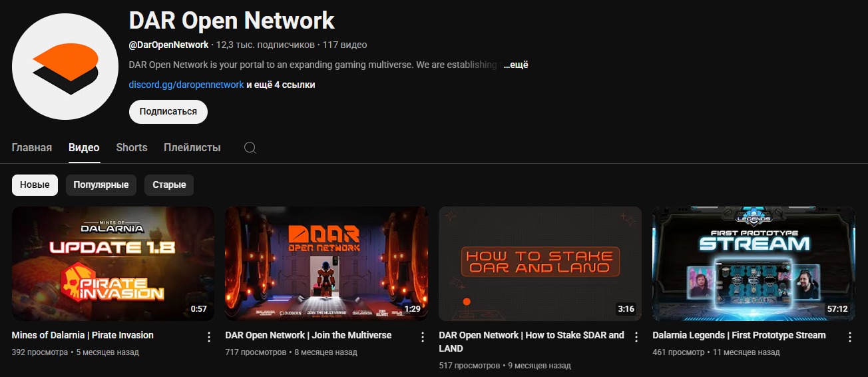
Task: Switch to the Главная tab
Action: 32,147
